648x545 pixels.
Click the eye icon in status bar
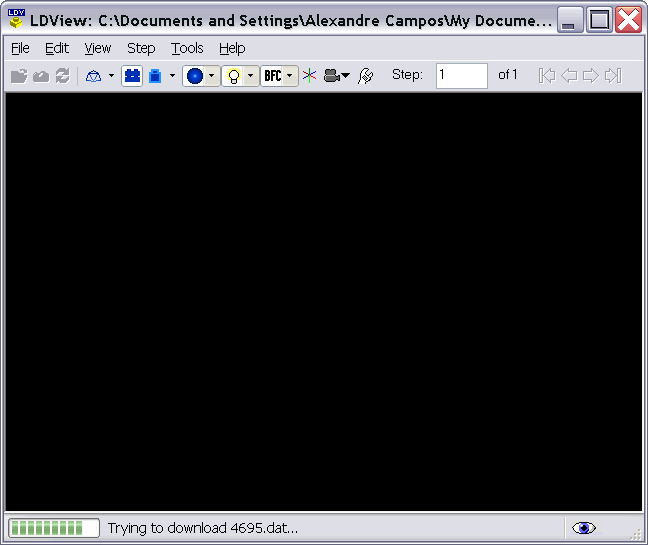tap(584, 528)
